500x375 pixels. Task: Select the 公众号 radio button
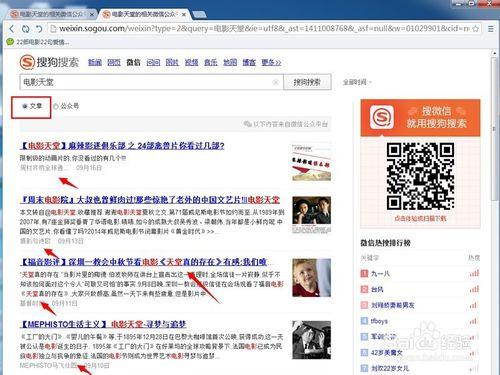point(56,106)
